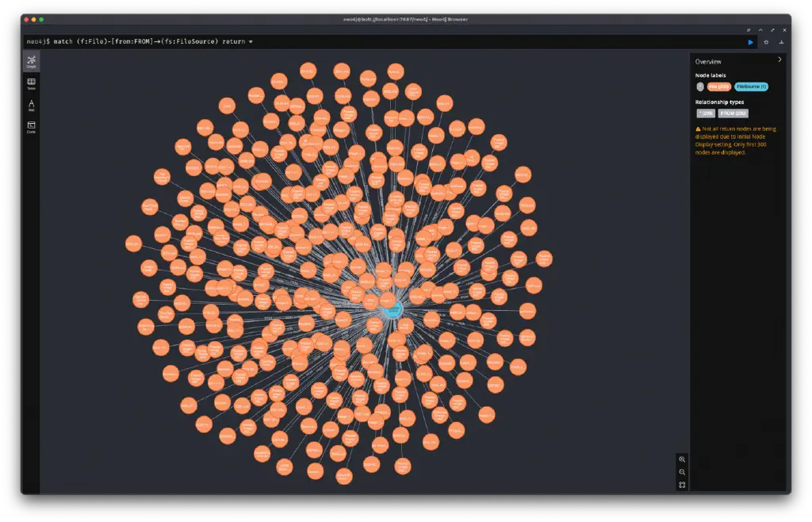Zoom in using the magnifier plus icon
The height and width of the screenshot is (522, 812).
coord(683,459)
